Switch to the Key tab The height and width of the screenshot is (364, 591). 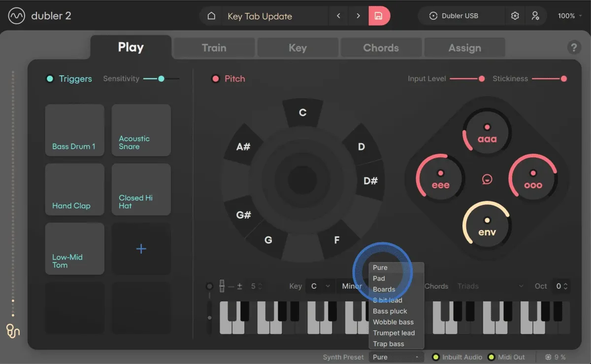[x=297, y=48]
